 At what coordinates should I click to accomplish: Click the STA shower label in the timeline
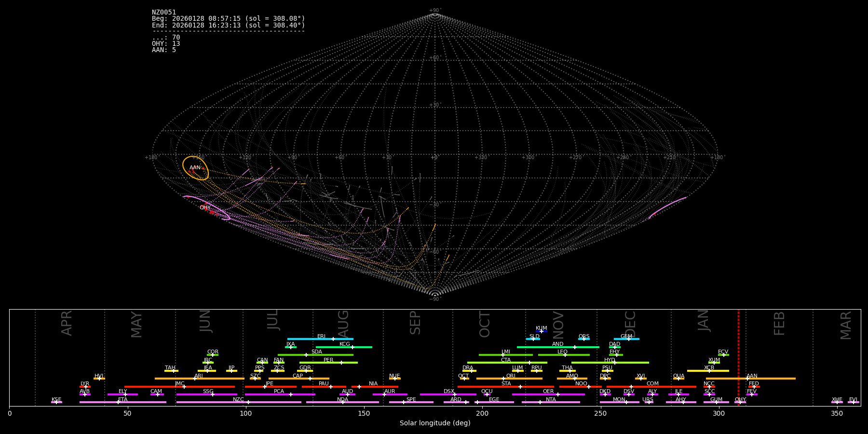pos(506,384)
